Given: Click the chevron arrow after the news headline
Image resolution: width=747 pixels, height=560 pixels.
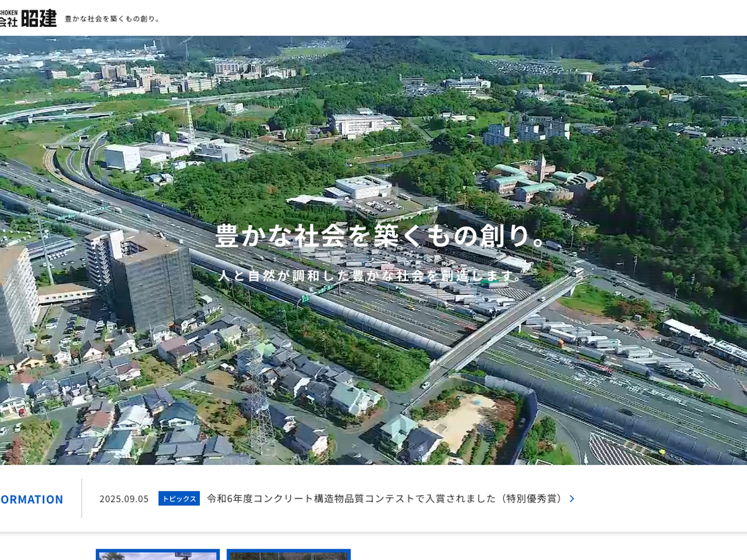Looking at the screenshot, I should coord(572,499).
